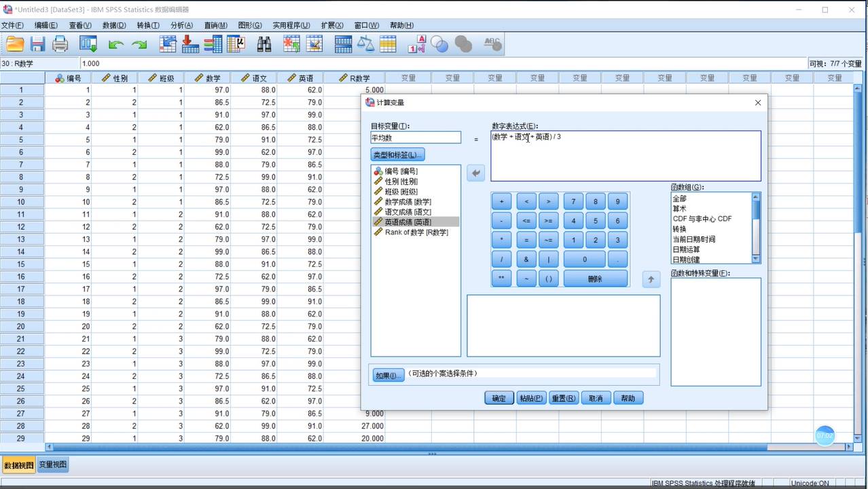Select 算术 in the function group list
The image size is (868, 489).
(x=679, y=209)
